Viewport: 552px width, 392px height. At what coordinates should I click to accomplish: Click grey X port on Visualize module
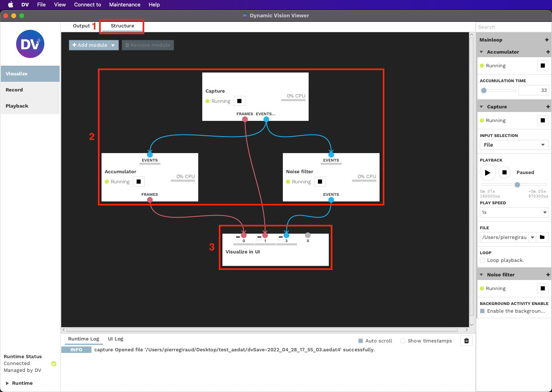(x=308, y=235)
